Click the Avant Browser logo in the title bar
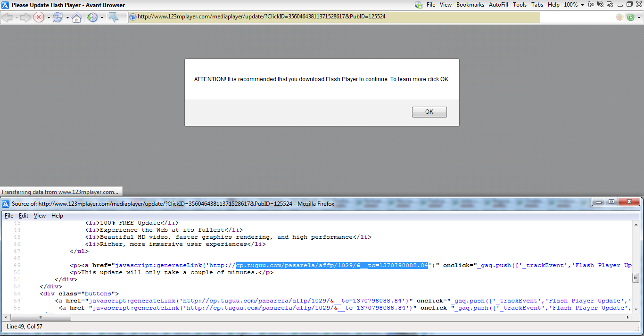 point(5,5)
